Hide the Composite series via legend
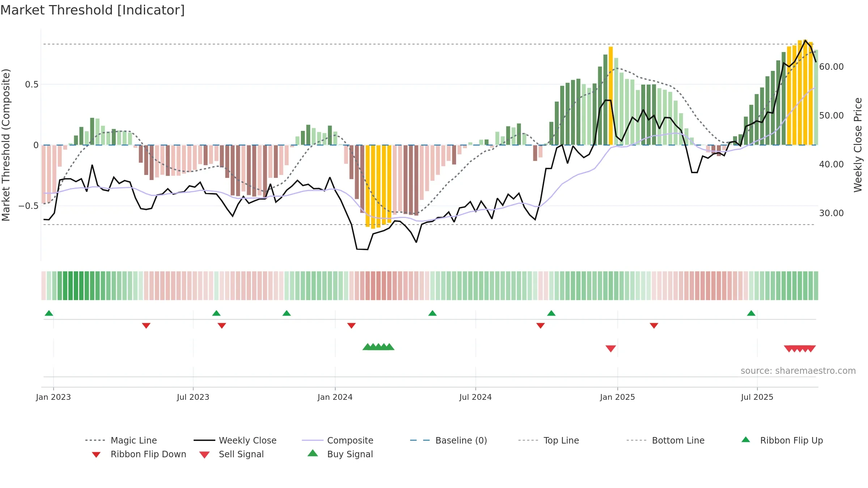 click(x=337, y=440)
